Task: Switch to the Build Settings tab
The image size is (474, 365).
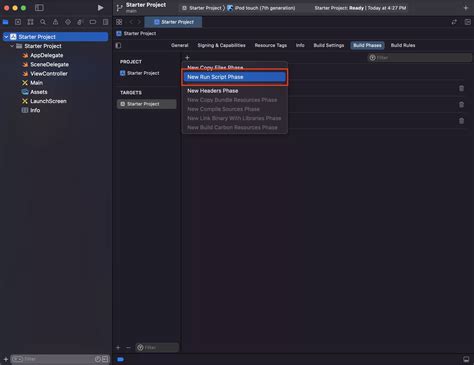Action: [329, 45]
